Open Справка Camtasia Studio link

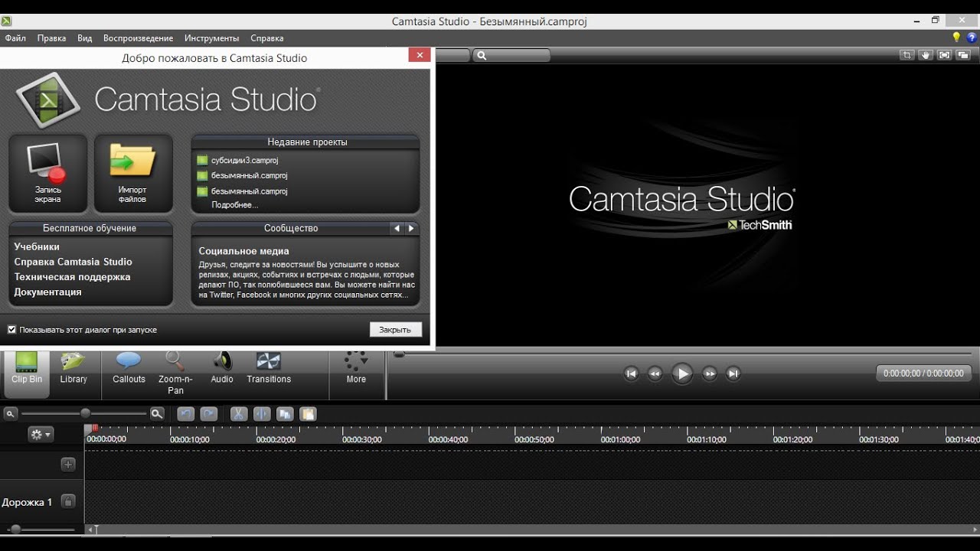73,262
